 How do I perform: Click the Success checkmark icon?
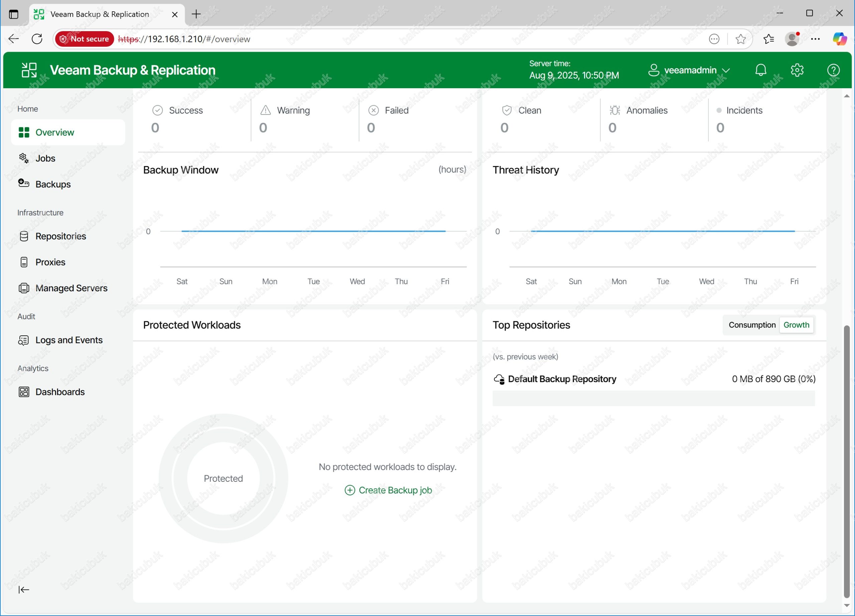coord(157,111)
